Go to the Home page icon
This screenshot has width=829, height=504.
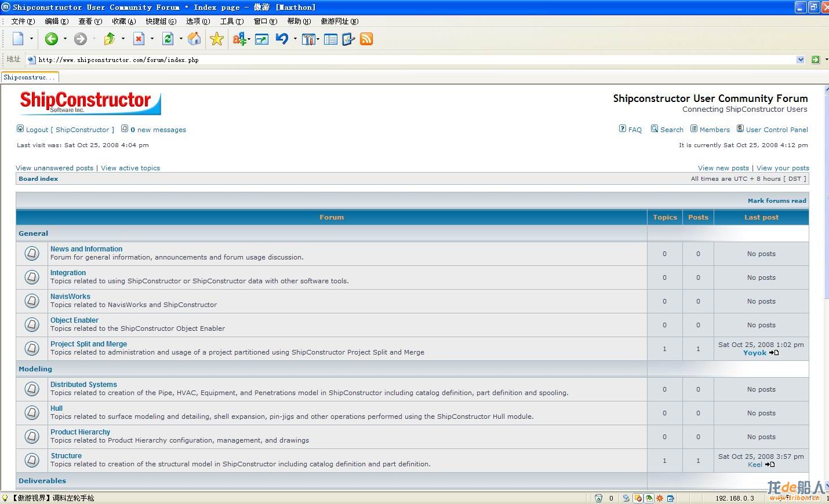[194, 39]
